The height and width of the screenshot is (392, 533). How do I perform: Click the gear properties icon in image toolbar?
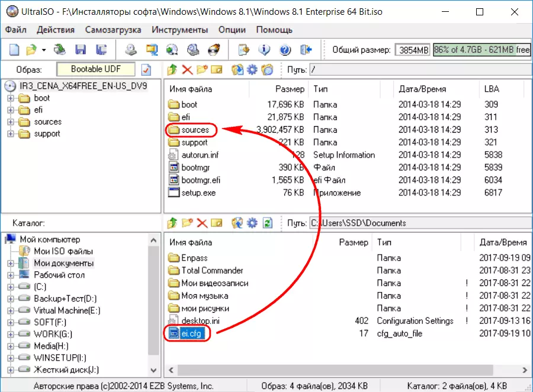[x=252, y=70]
